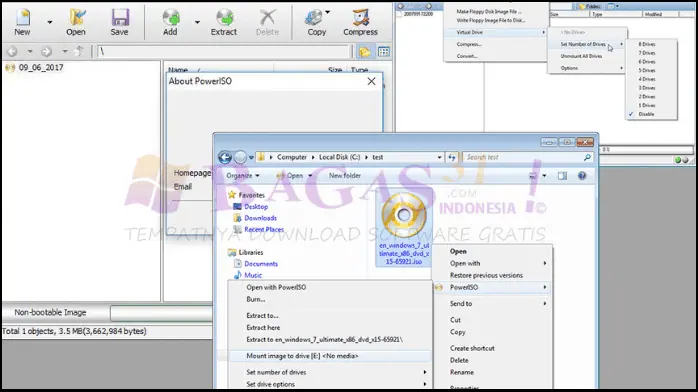Click the Explorer back navigation arrow
698x392 pixels.
pos(225,157)
